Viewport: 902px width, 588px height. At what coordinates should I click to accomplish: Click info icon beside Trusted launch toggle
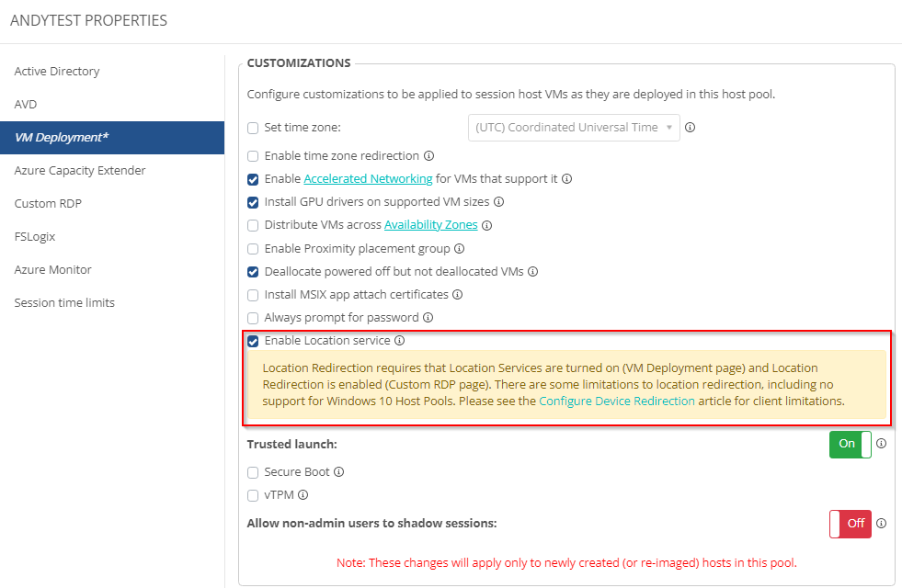[x=881, y=444]
